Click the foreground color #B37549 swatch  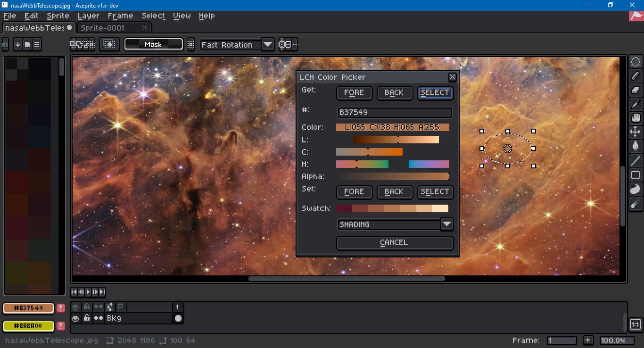[28, 308]
